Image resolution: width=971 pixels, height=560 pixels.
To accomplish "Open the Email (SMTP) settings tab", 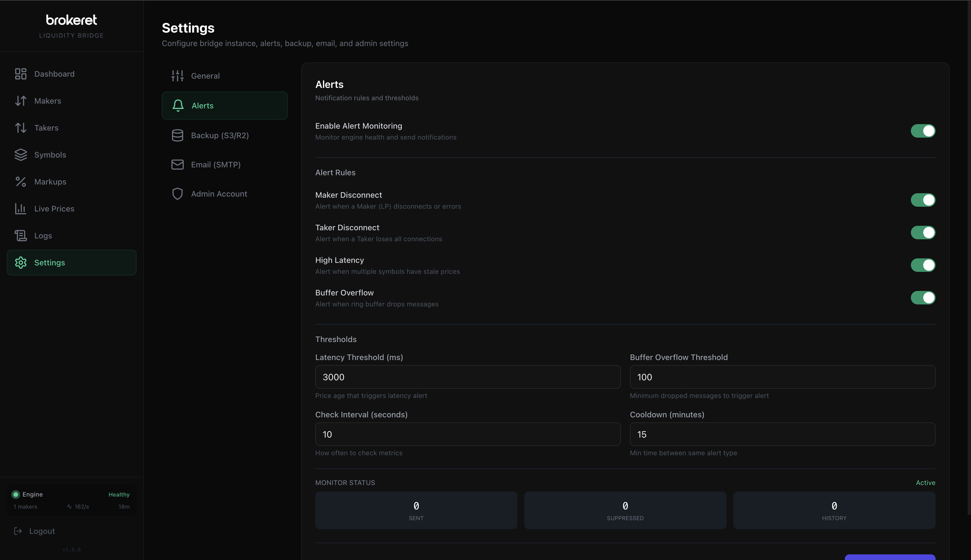I will point(215,164).
